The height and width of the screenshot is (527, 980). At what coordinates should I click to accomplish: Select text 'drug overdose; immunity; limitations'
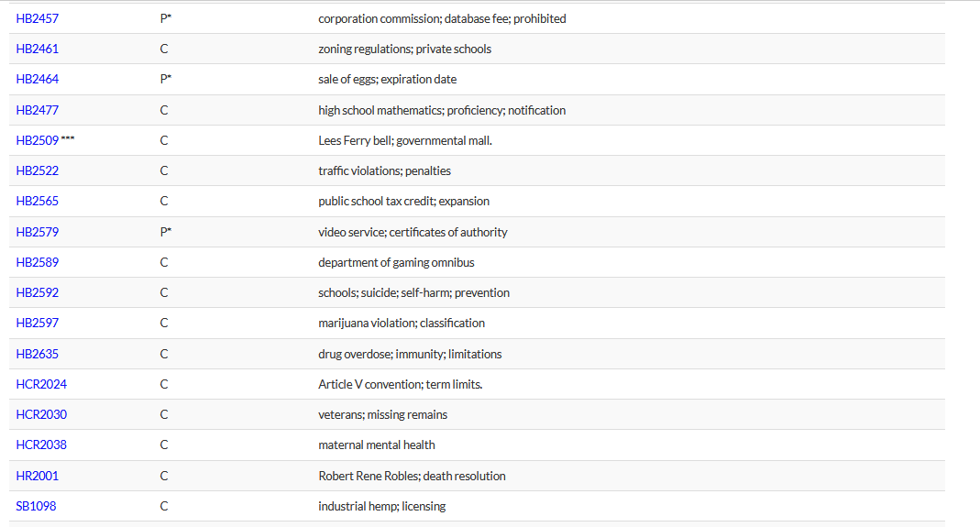pyautogui.click(x=410, y=354)
